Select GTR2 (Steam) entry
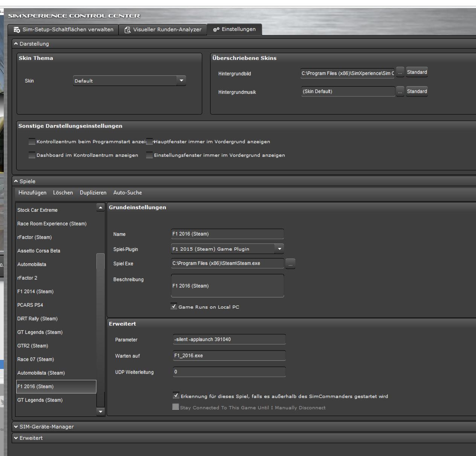 click(x=56, y=346)
